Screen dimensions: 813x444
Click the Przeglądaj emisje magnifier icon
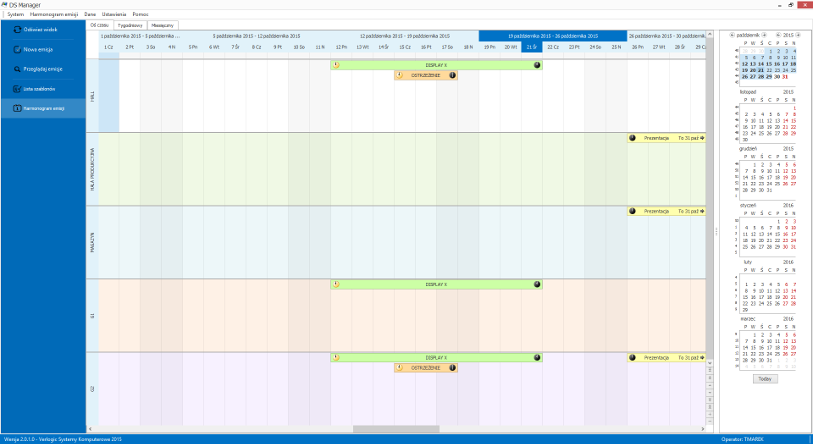[17, 69]
